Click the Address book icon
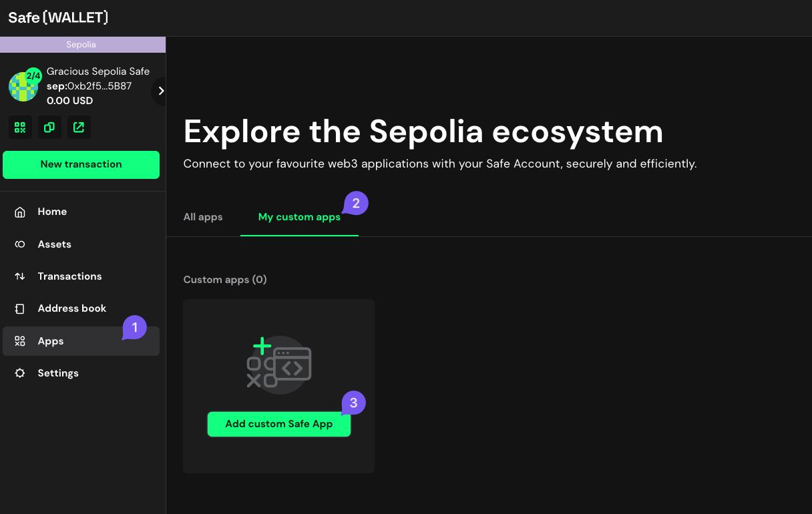The width and height of the screenshot is (812, 514). coord(20,308)
